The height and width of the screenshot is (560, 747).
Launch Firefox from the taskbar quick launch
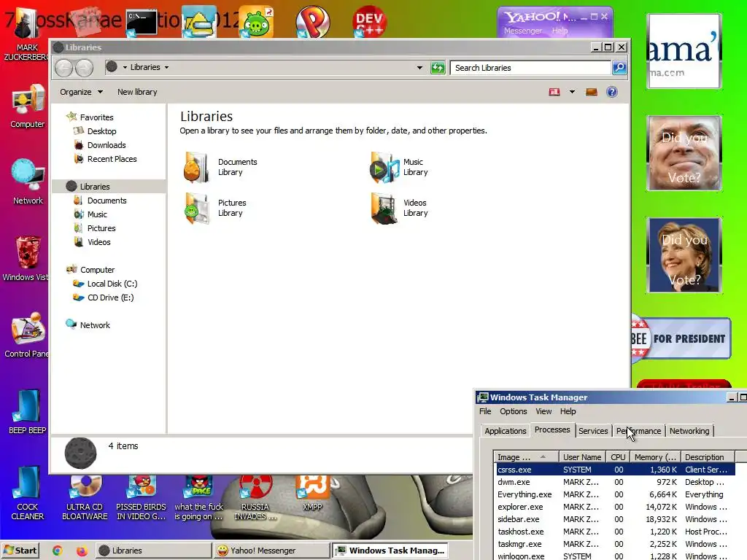pyautogui.click(x=82, y=551)
